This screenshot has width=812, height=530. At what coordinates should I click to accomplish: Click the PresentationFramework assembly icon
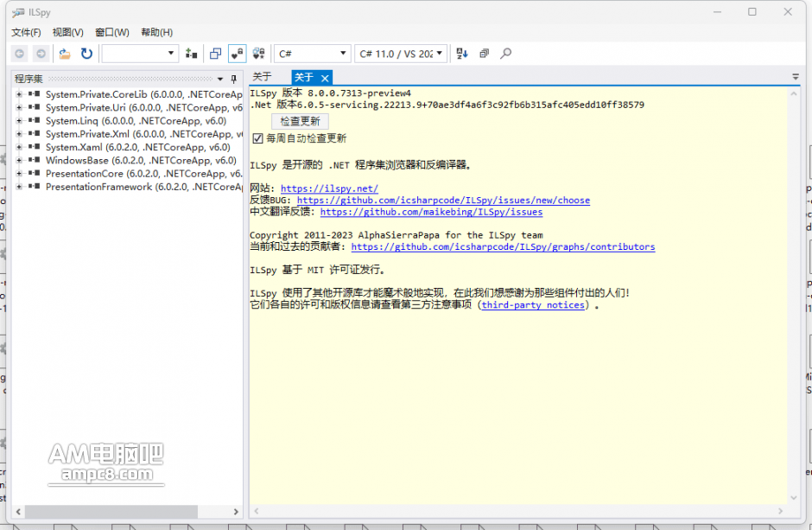click(35, 186)
